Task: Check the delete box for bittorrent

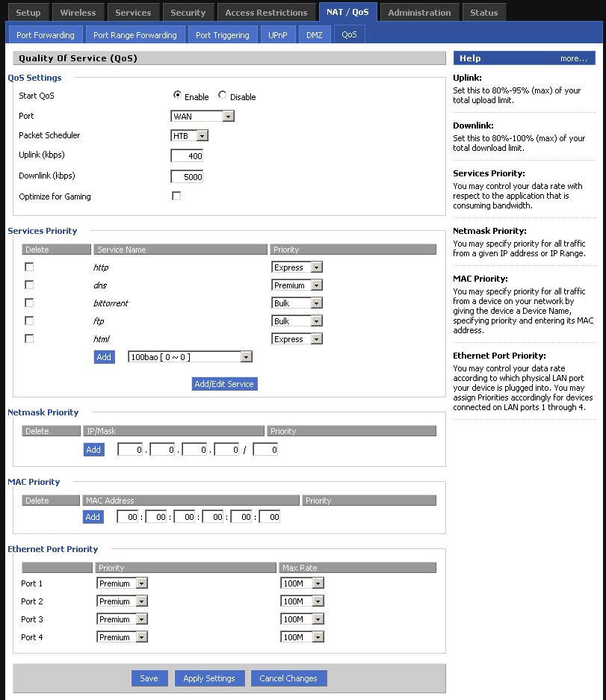Action: click(x=29, y=303)
